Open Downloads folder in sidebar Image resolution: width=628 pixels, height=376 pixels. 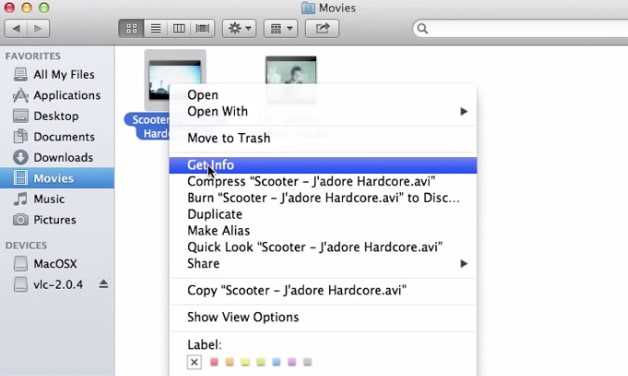[57, 157]
